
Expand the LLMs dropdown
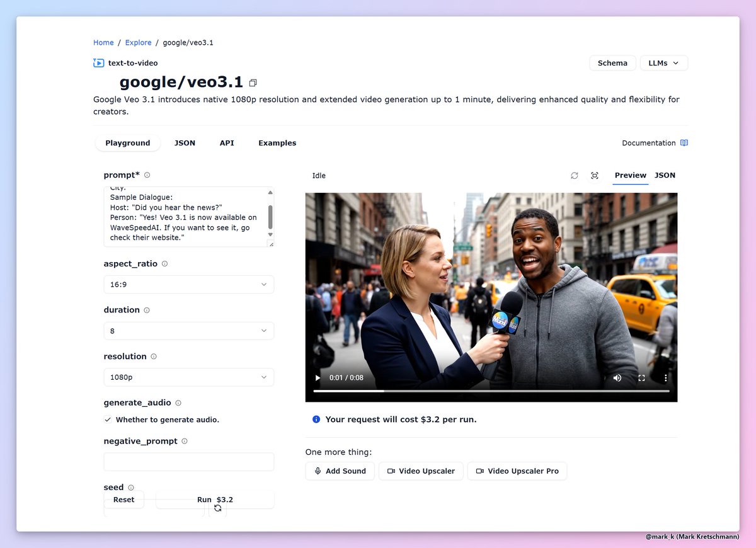point(664,63)
